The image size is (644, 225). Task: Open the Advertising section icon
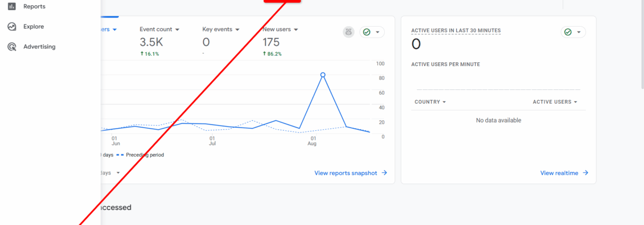click(x=12, y=47)
